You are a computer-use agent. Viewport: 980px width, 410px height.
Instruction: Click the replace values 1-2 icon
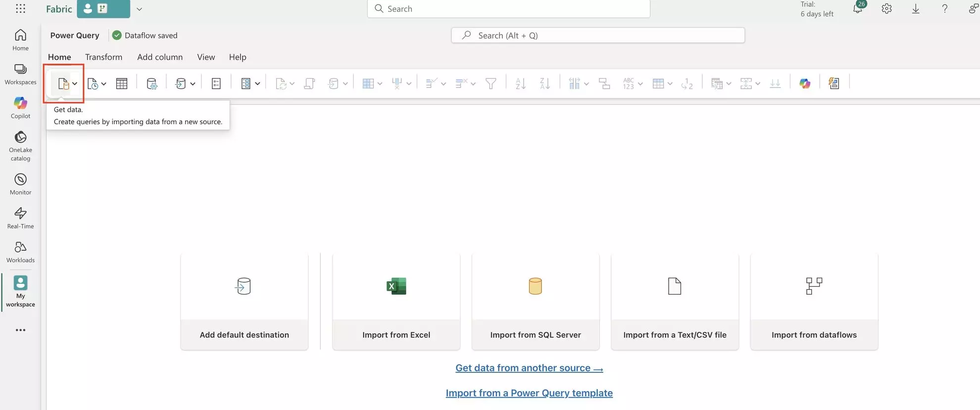(687, 84)
